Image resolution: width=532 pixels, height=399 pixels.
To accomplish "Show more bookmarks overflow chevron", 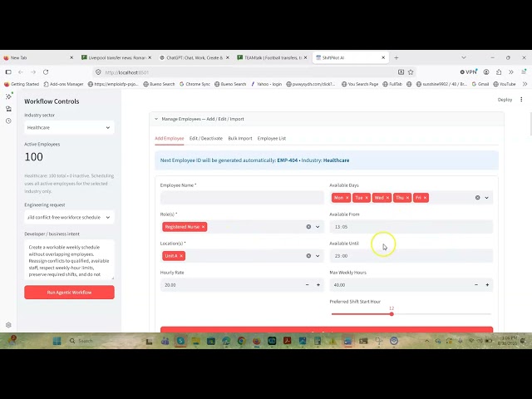I will [525, 84].
